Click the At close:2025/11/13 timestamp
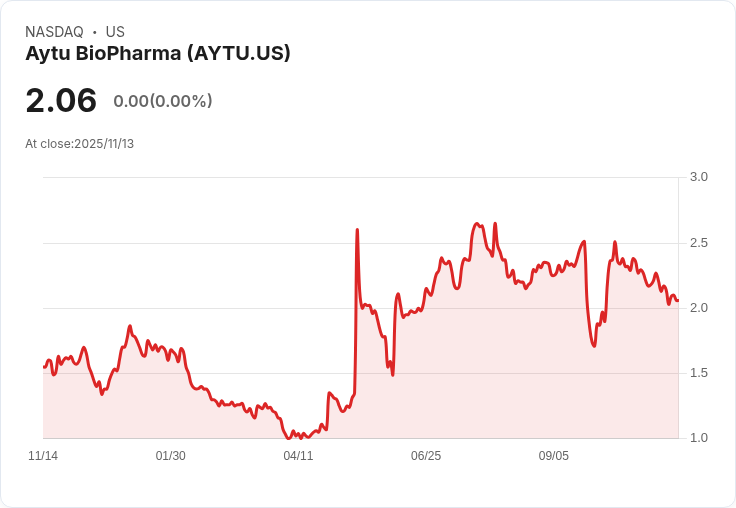Screen dimensions: 736x508 80,144
